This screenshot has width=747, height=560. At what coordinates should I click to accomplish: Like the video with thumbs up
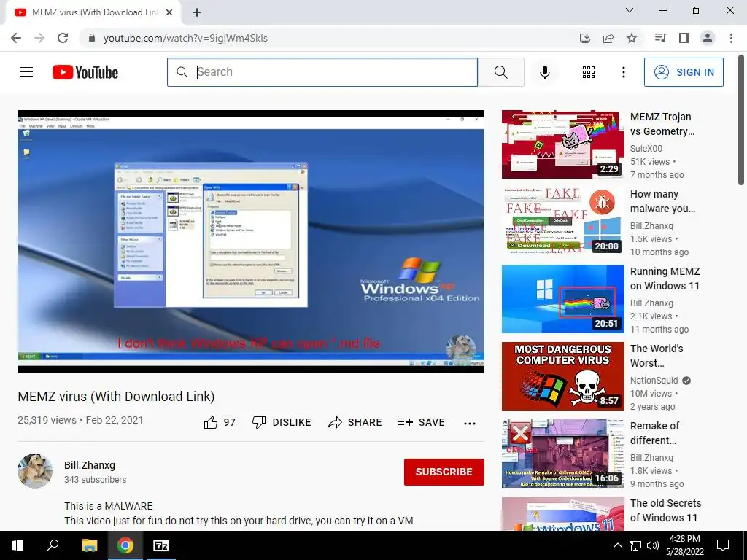click(219, 422)
